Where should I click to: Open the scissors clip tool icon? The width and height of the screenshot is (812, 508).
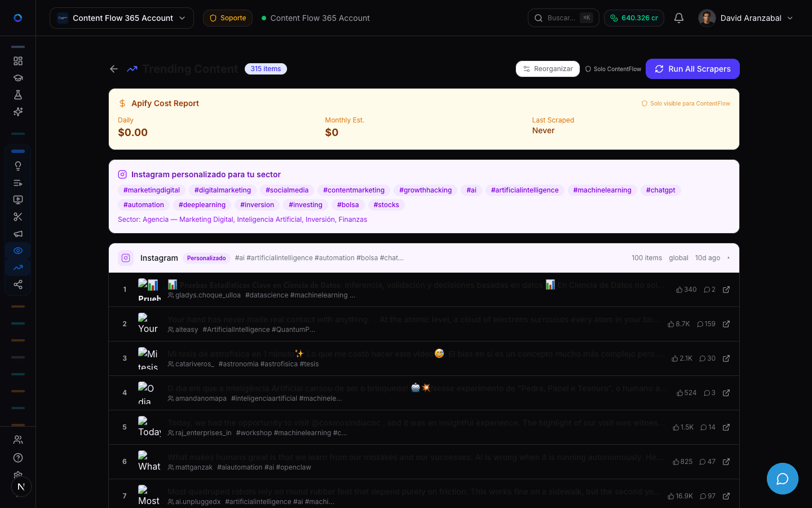(18, 217)
